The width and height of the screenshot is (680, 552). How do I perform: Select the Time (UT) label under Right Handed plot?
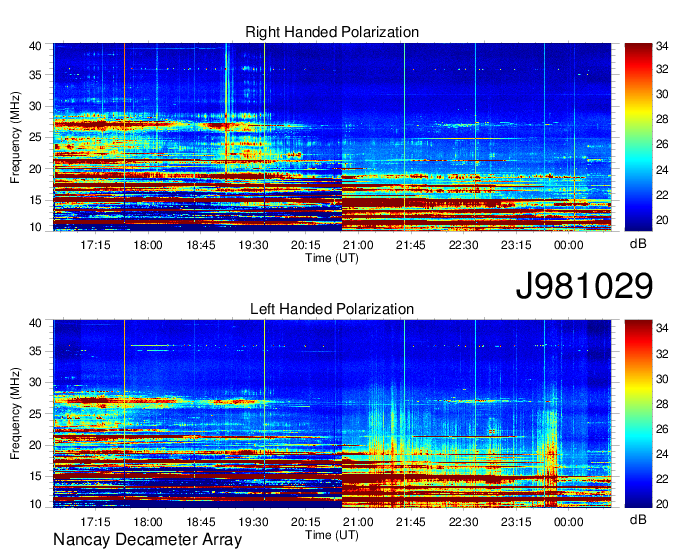(332, 258)
